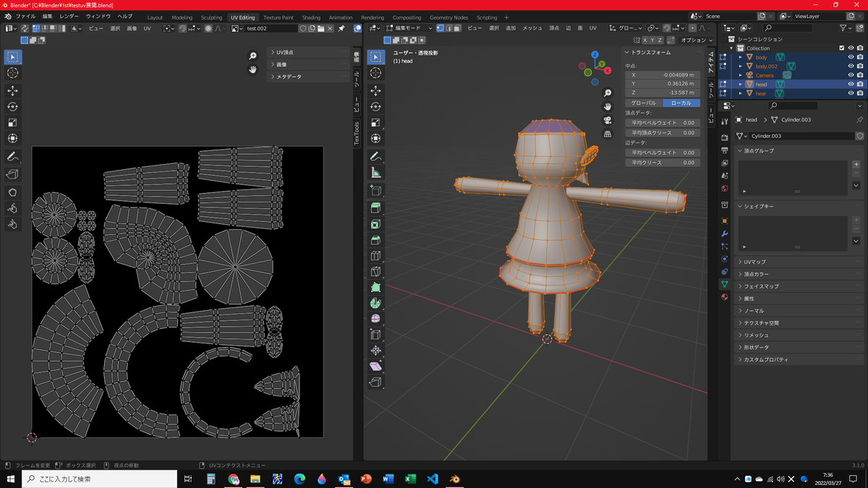Uncheck the Collection exclude checkbox
Screen dimensions: 868x488
[x=841, y=48]
